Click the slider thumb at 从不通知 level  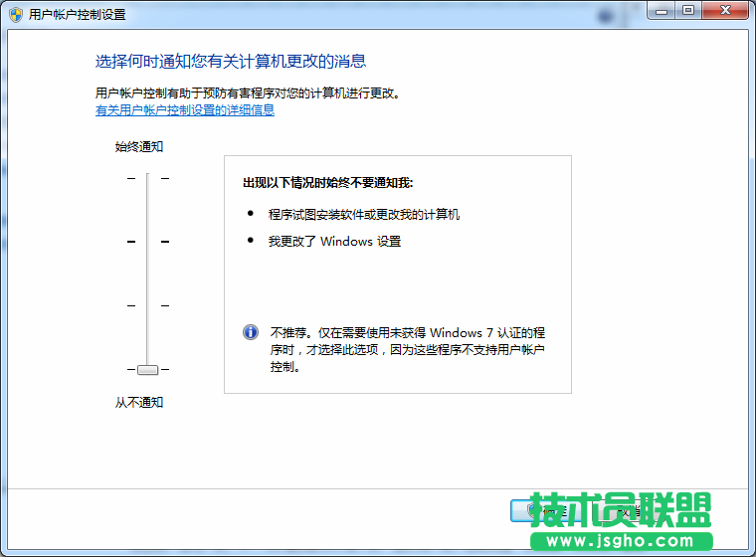[147, 370]
